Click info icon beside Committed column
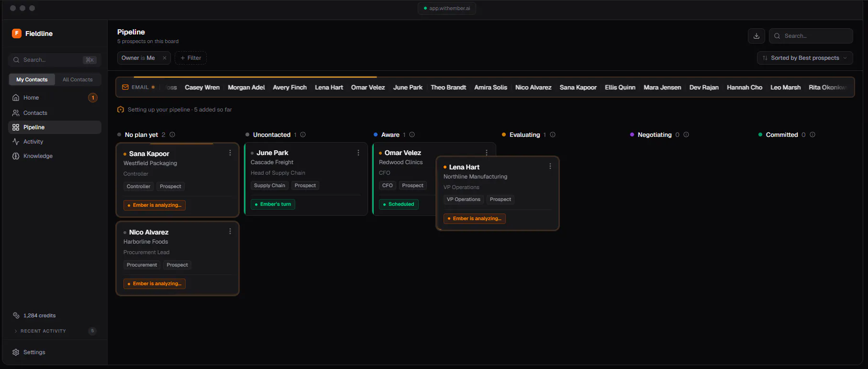 click(x=812, y=134)
